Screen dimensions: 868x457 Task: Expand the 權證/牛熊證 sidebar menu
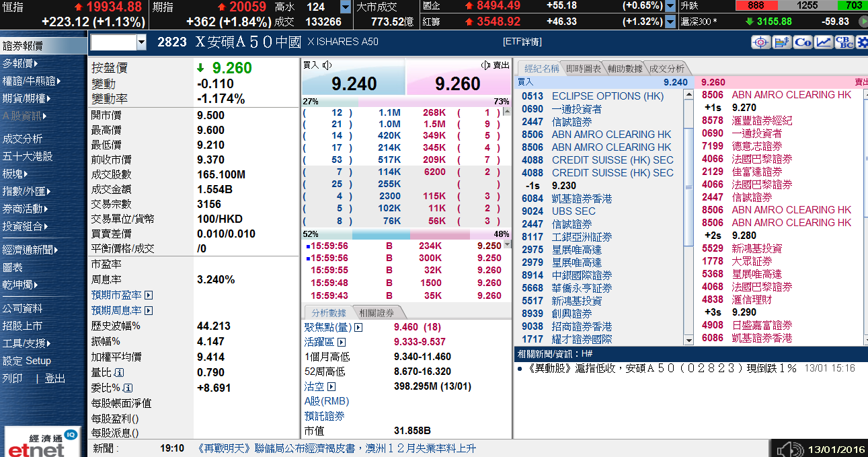(32, 81)
